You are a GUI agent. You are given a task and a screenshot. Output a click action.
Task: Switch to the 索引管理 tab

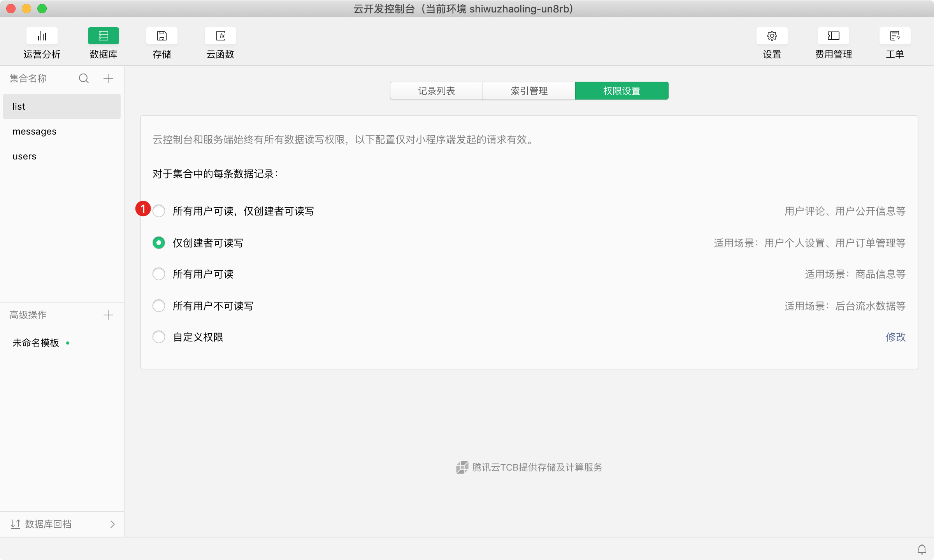[529, 91]
